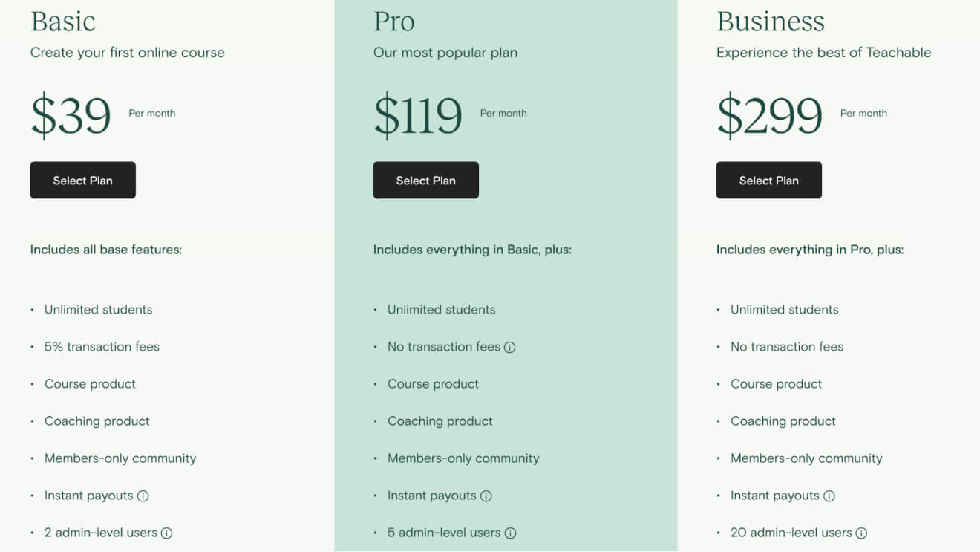Click the $39 Basic price
The image size is (980, 552).
pos(71,115)
